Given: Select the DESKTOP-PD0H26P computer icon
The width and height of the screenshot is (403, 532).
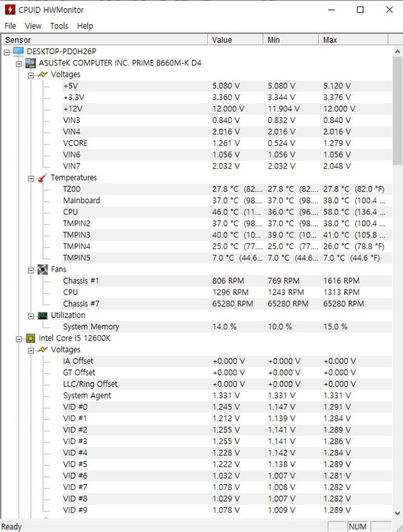Looking at the screenshot, I should tap(18, 51).
